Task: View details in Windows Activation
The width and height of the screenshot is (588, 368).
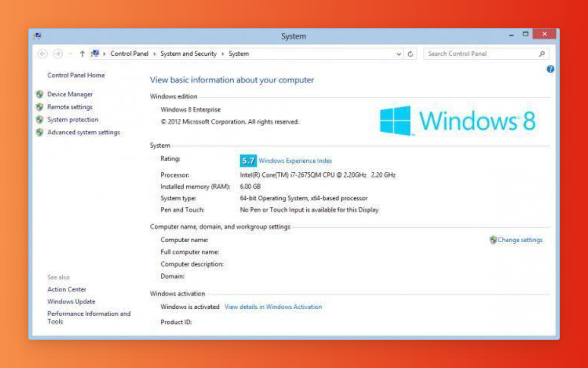Action: [273, 307]
